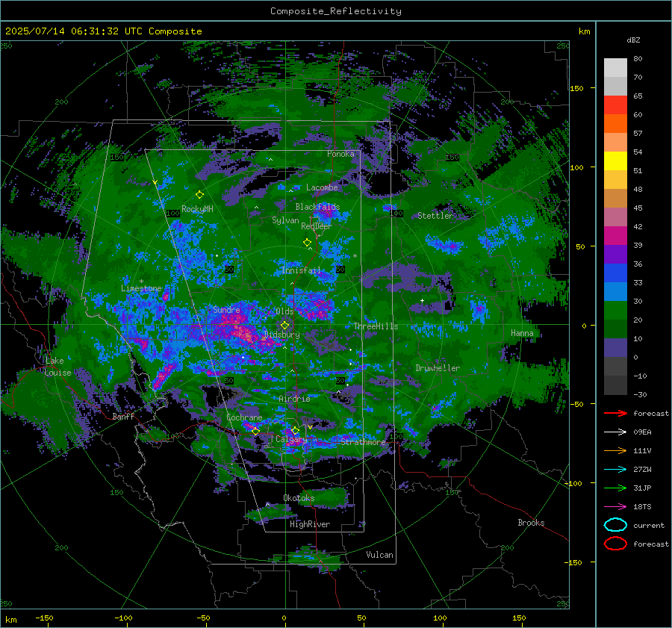
Task: Click the Banff label
Action: pyautogui.click(x=123, y=416)
